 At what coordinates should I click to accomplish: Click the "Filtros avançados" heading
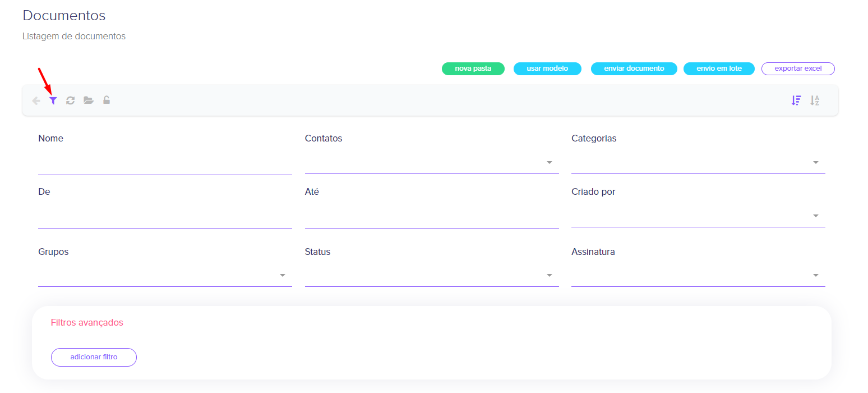(87, 323)
